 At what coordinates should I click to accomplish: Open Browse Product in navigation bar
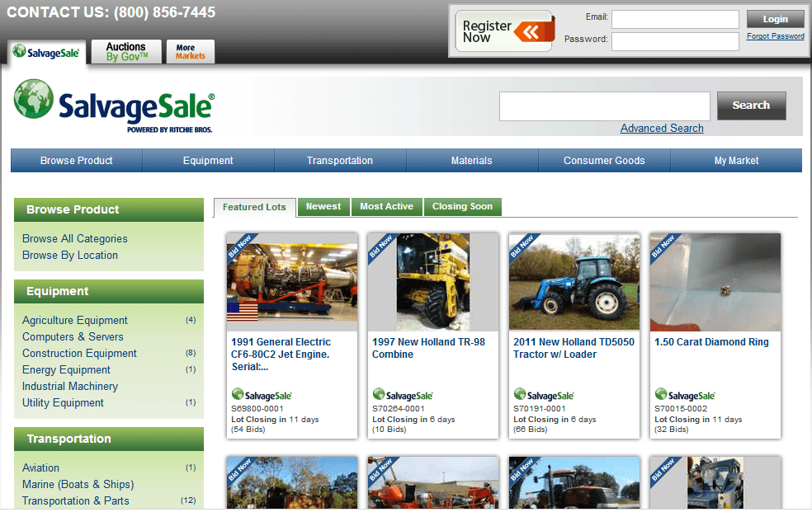pyautogui.click(x=77, y=160)
